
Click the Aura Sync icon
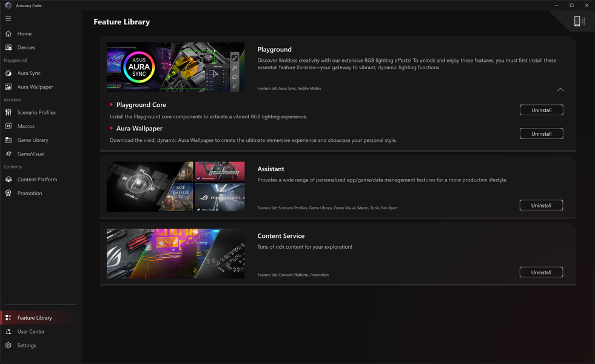(8, 73)
